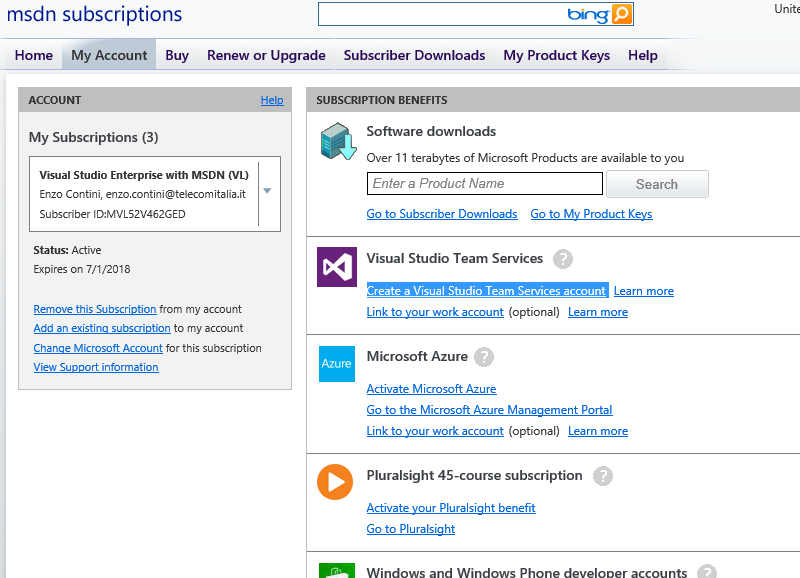Image resolution: width=800 pixels, height=578 pixels.
Task: Click Activate your Pluralsight benefit link
Action: pos(451,508)
